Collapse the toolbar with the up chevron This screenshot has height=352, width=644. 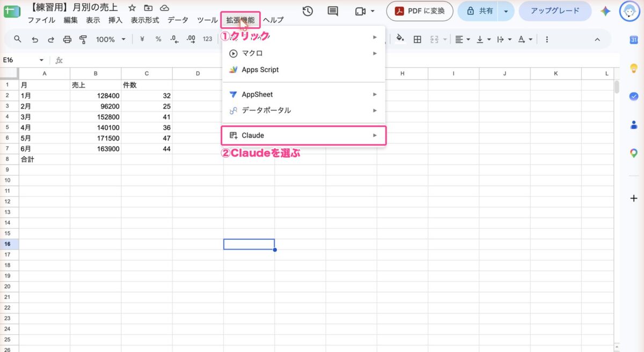click(597, 39)
